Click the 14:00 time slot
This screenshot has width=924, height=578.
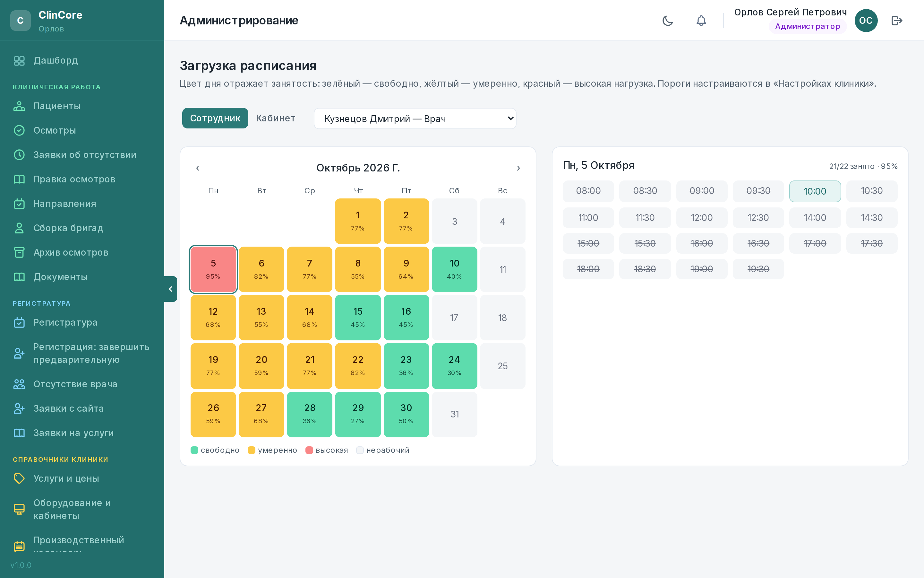click(815, 217)
